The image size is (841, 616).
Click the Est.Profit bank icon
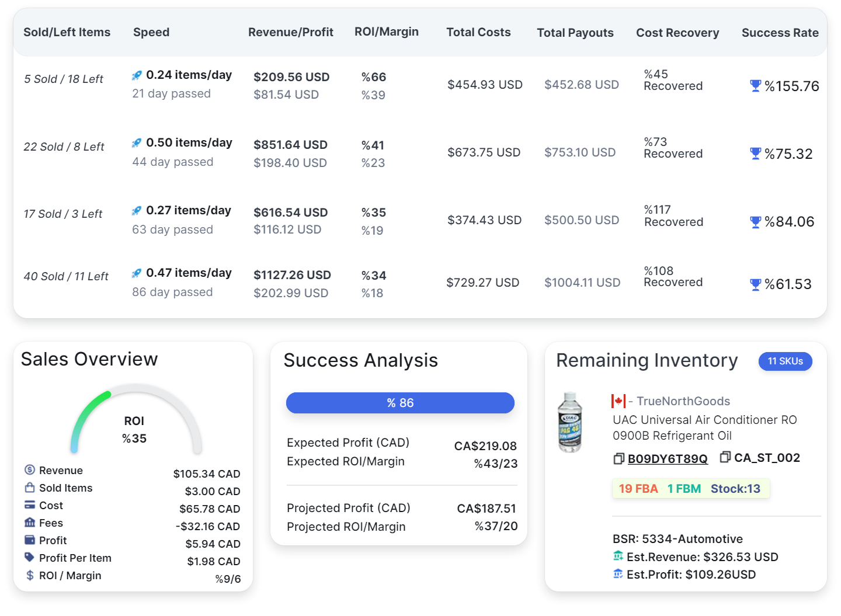(x=618, y=575)
